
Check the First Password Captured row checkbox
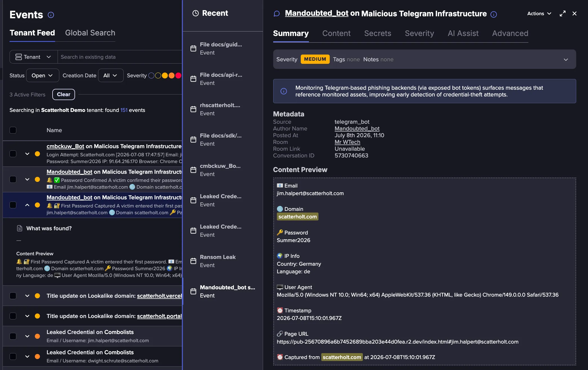pos(13,205)
